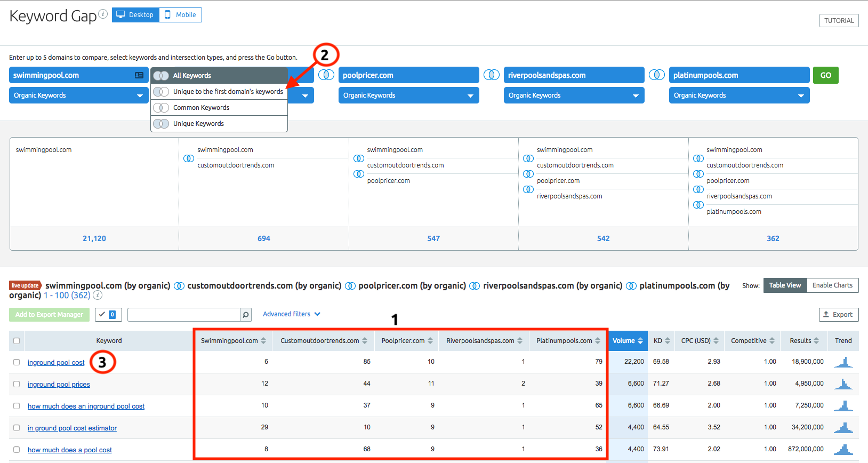Click the list icon inside swimmingpool.com field
This screenshot has width=868, height=463.
tap(139, 75)
